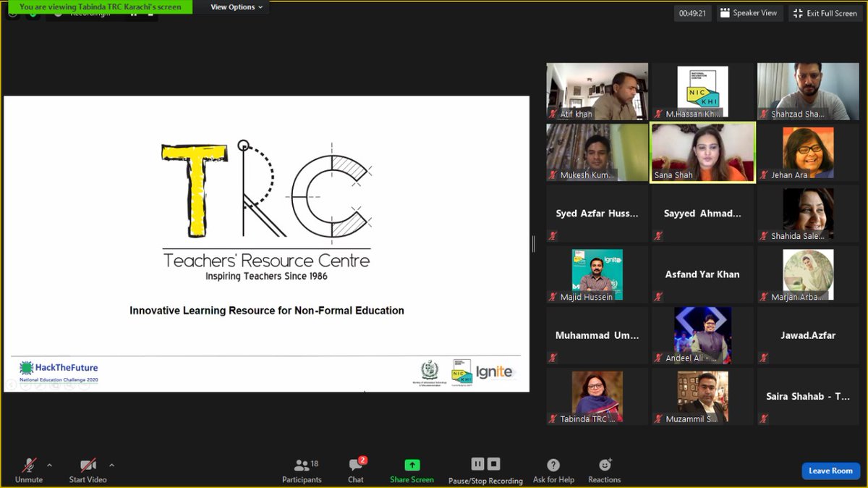Open the Participants panel

tap(302, 471)
